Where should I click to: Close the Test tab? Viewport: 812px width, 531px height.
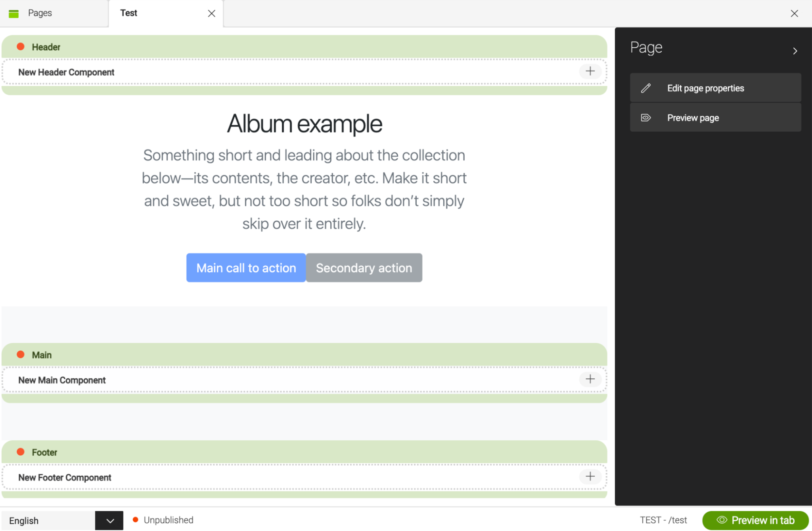212,13
